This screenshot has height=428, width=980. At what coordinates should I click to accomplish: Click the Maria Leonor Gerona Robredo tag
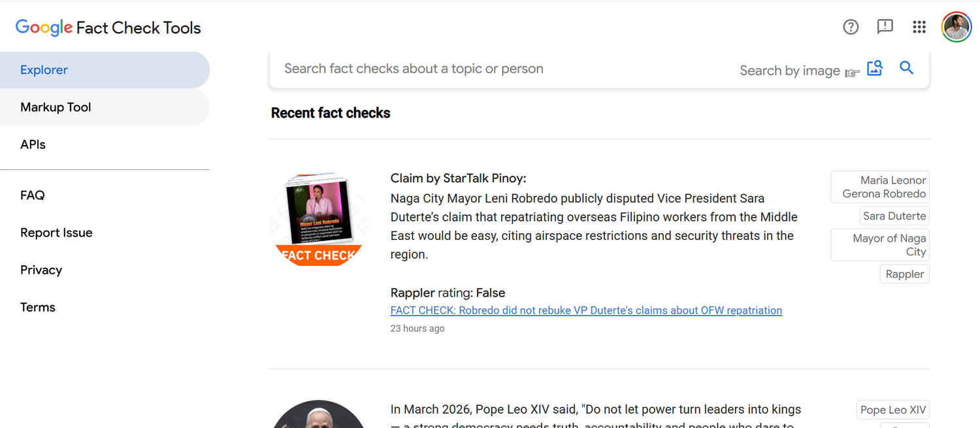880,187
